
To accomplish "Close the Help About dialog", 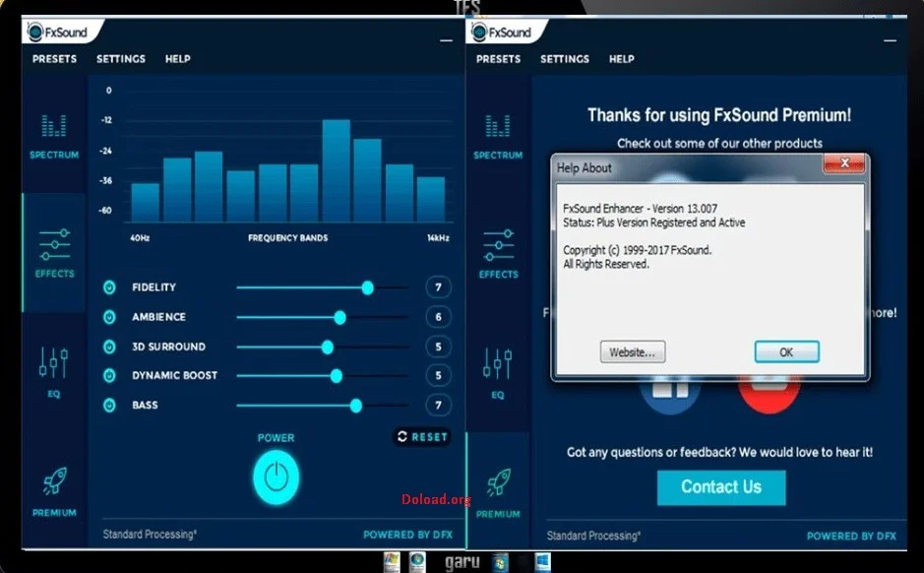I will pyautogui.click(x=844, y=163).
